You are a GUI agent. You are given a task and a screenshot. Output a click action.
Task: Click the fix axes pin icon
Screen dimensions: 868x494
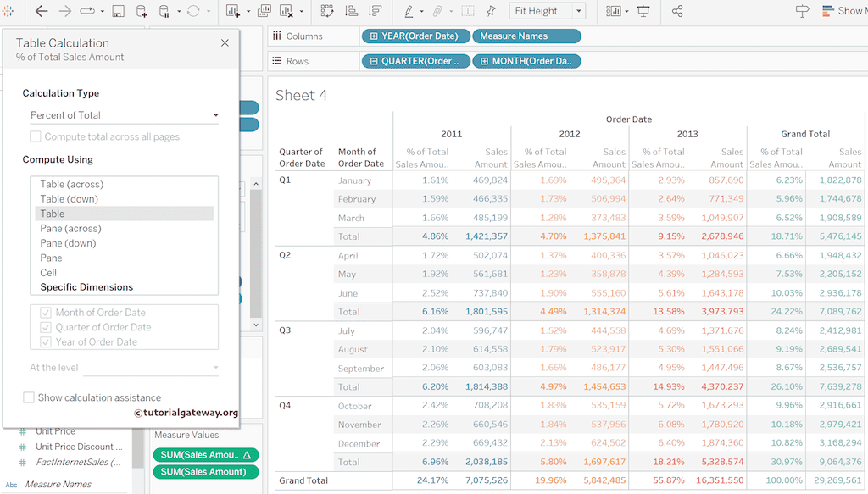click(x=491, y=11)
